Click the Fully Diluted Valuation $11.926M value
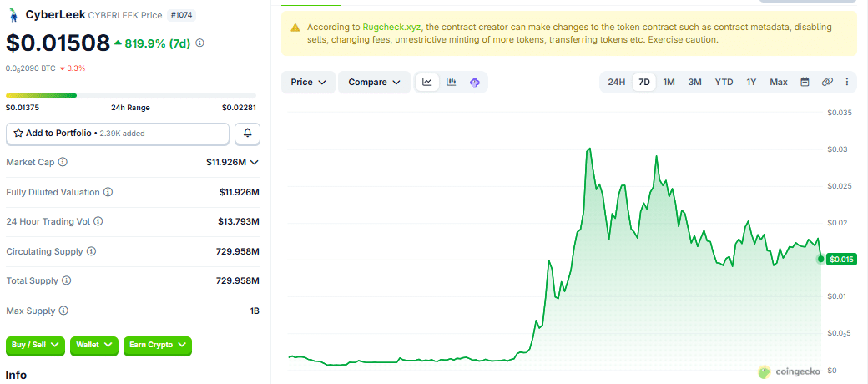 pos(240,192)
